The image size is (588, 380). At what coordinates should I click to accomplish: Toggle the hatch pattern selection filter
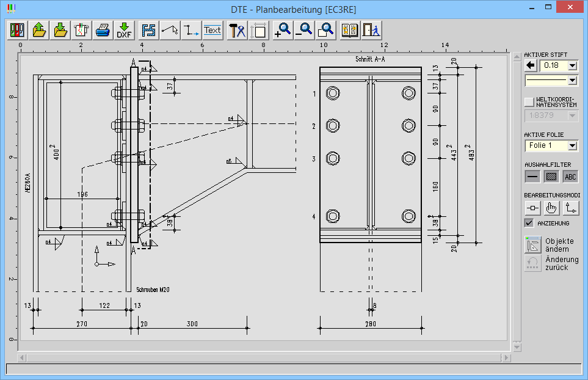pyautogui.click(x=551, y=177)
